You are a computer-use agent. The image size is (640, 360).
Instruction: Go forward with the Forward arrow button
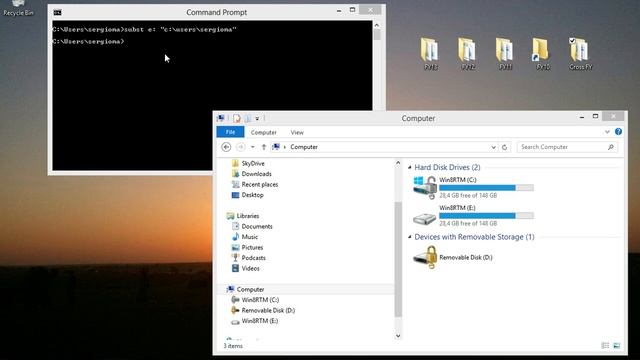[x=241, y=147]
